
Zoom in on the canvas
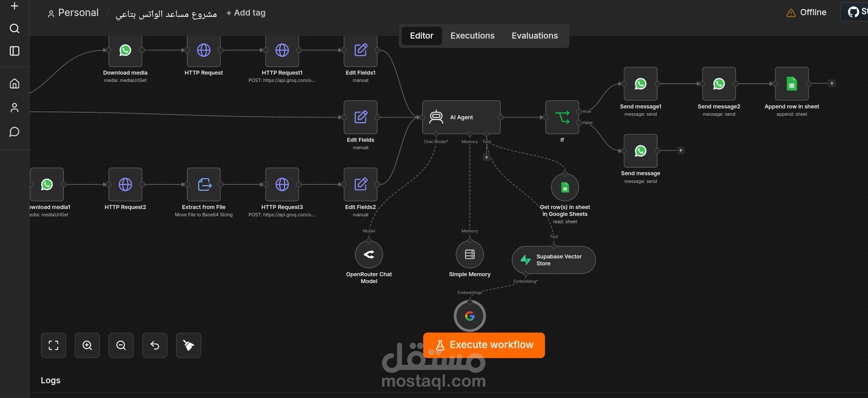click(x=87, y=345)
